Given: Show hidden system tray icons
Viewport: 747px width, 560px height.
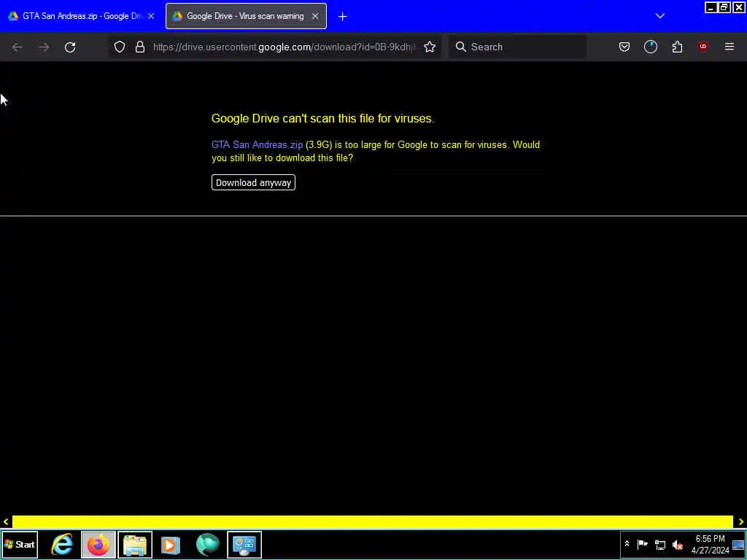Looking at the screenshot, I should [x=627, y=544].
